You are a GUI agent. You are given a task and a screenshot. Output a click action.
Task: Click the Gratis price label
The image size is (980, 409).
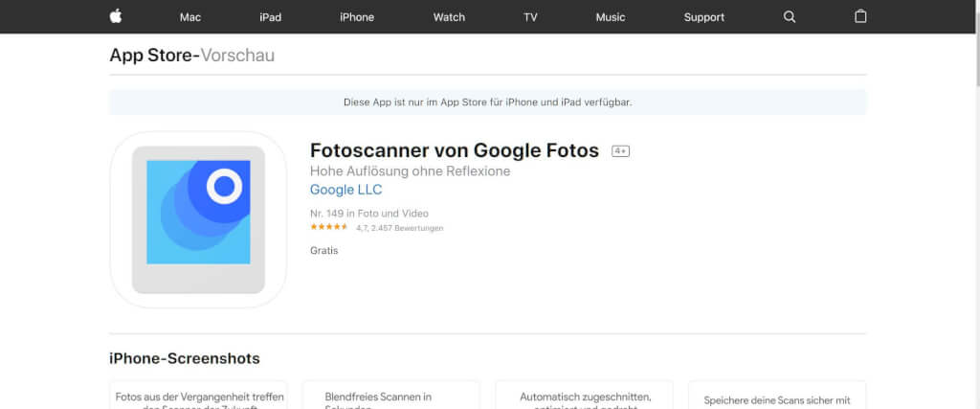(x=323, y=251)
